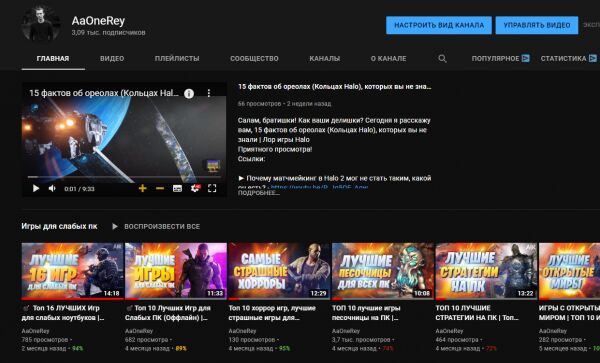Click the channel watermark in player

click(213, 166)
